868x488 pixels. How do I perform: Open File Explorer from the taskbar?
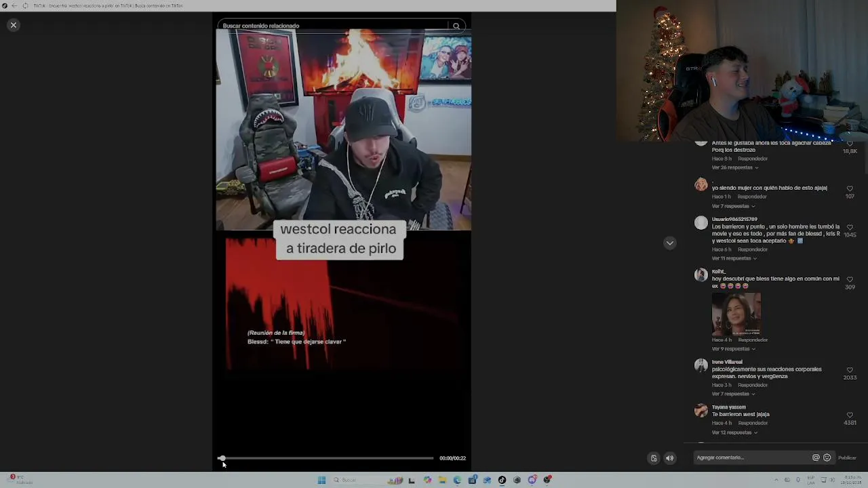click(x=442, y=480)
